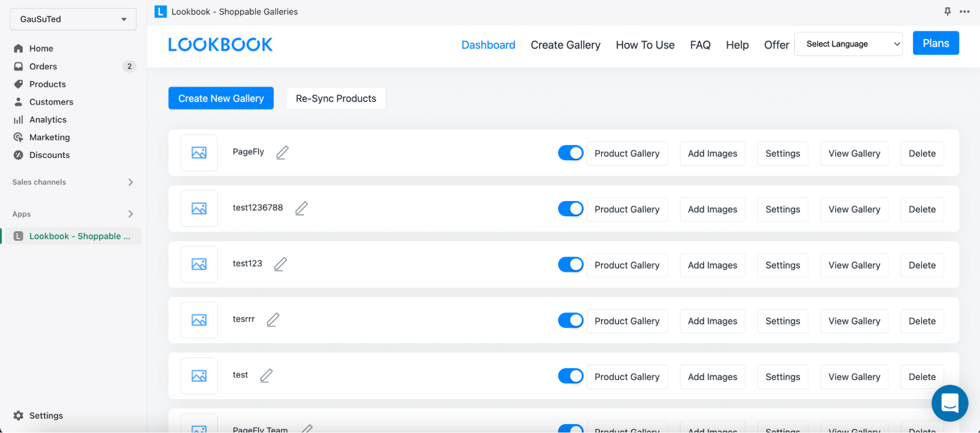Expand the Apps section chevron
The image size is (980, 433).
pos(130,214)
